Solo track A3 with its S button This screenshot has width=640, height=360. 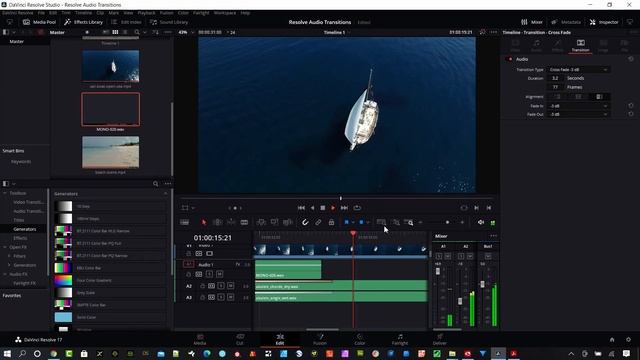221,297
